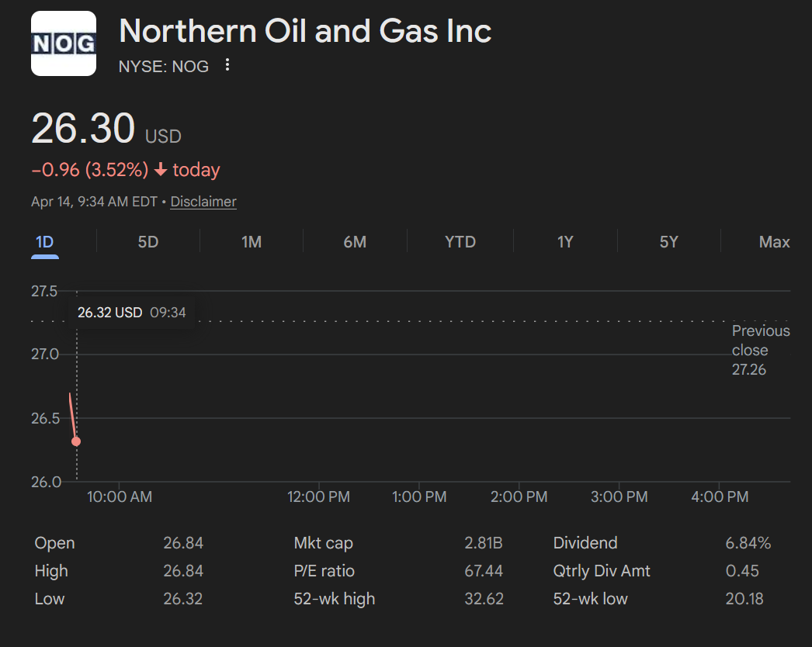The width and height of the screenshot is (812, 647).
Task: Click the Dividend value 6.84%
Action: click(748, 543)
